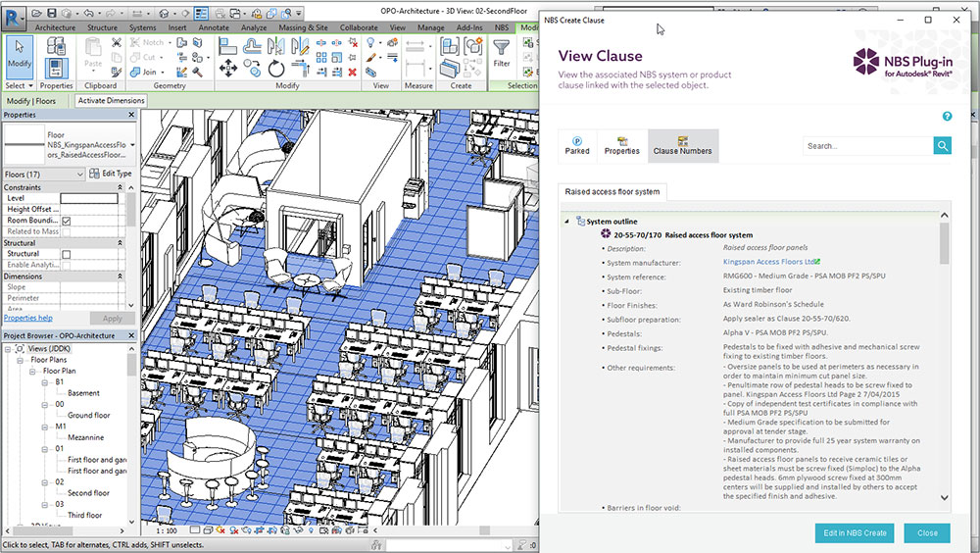Switch to the Parked tab

pos(577,146)
